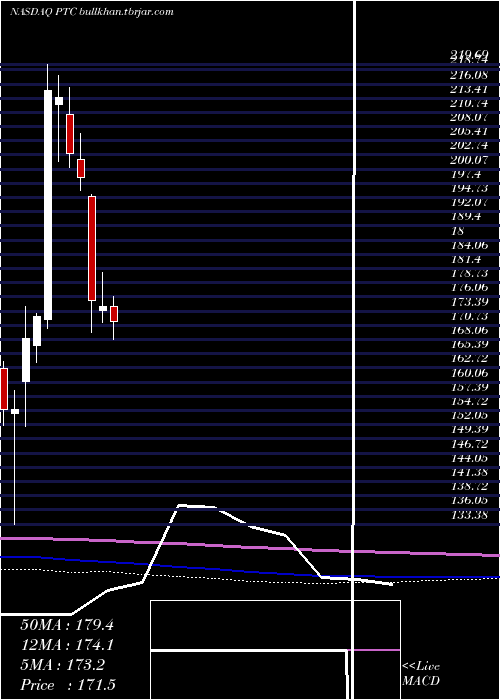The height and width of the screenshot is (700, 500).
Task: Click the 5MA : 173.2 readout
Action: (x=62, y=665)
